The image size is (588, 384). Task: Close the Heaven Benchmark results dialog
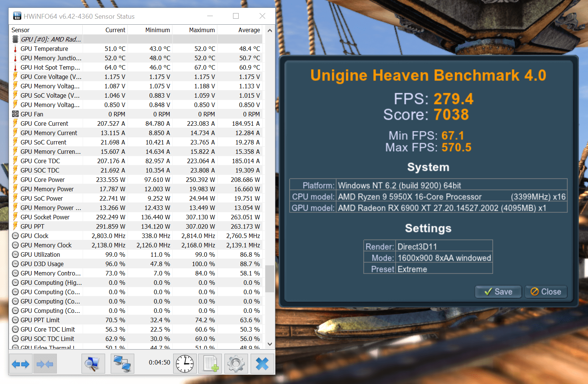click(546, 292)
